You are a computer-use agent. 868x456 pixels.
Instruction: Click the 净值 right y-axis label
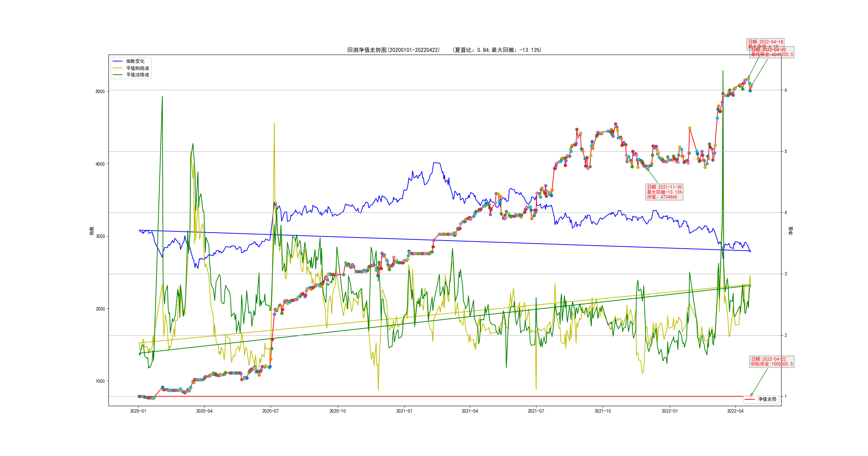click(791, 231)
